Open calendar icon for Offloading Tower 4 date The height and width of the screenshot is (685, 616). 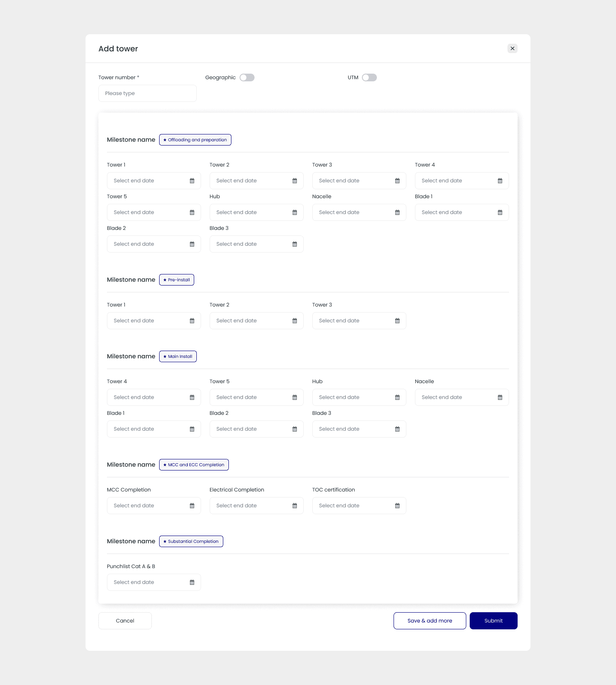click(x=500, y=181)
